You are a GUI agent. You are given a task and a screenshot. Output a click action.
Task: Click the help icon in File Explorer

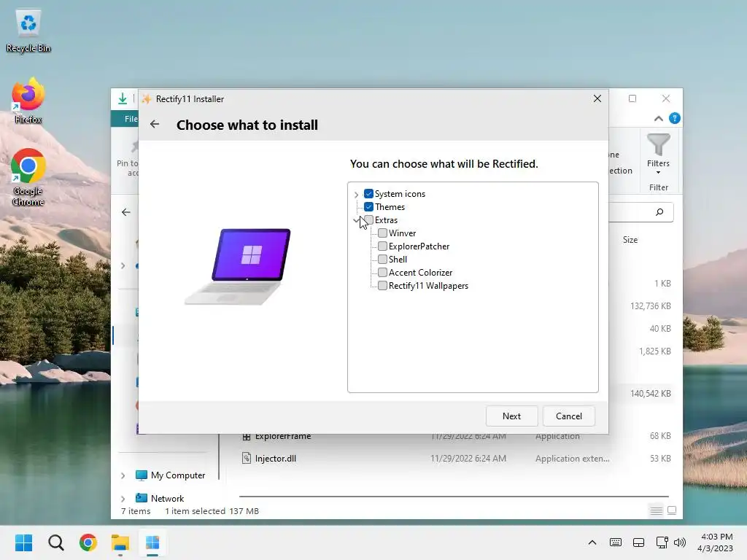[674, 118]
